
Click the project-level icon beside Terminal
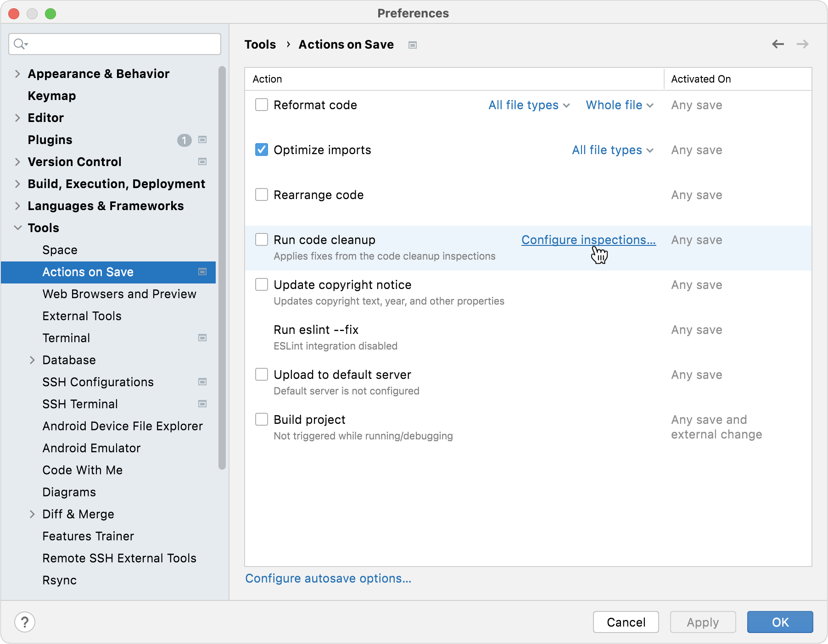[x=202, y=338]
